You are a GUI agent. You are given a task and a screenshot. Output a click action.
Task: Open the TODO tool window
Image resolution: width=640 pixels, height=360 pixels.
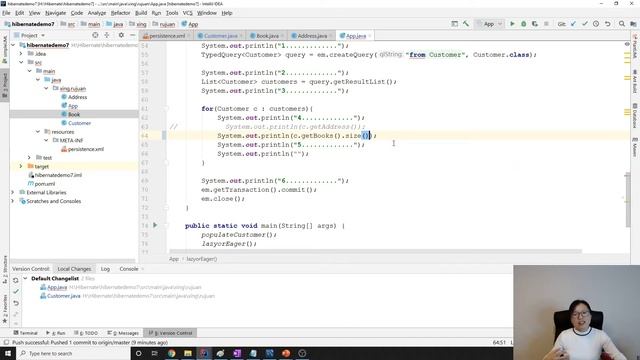pos(86,333)
